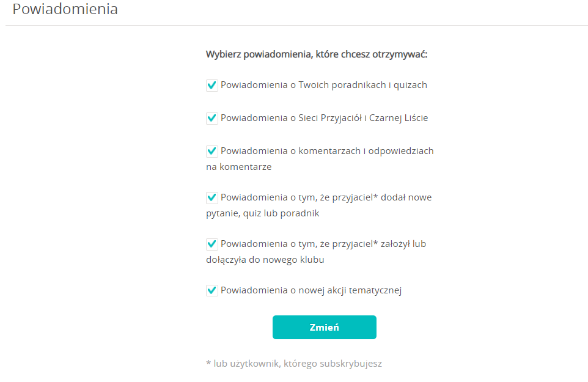Click label text ending 'przyjaciel* założył lub'
The image size is (588, 382).
(x=323, y=244)
